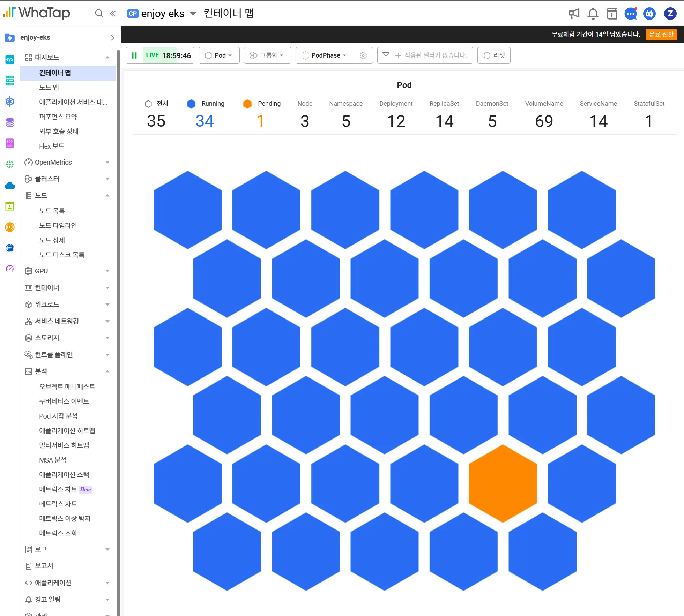684x616 pixels.
Task: Select the orange Pending pod hexagon
Action: [x=503, y=483]
